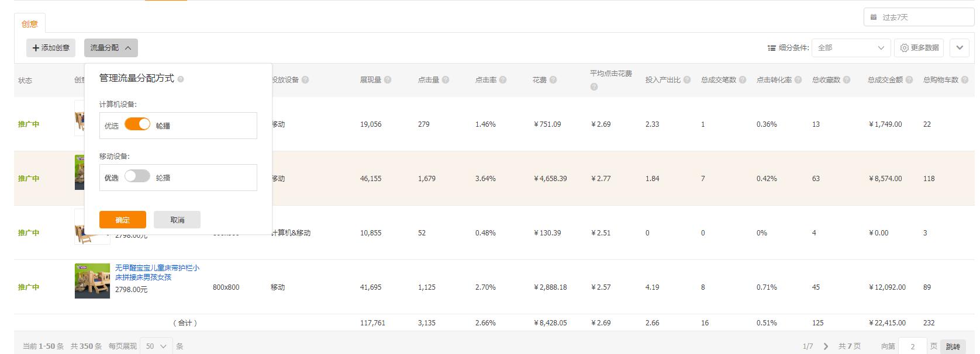Open the 细分条件 全部 dropdown
This screenshot has height=354, width=980.
[x=851, y=48]
